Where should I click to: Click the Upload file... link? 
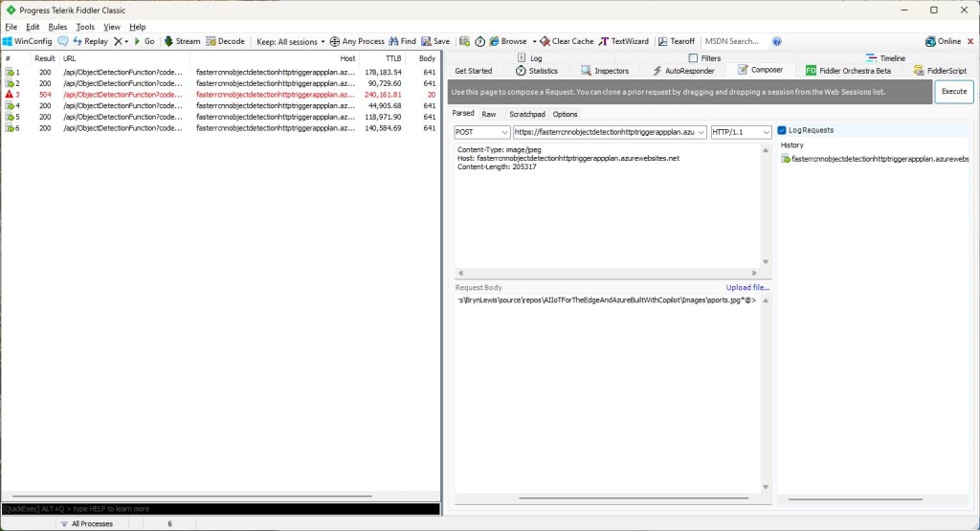point(747,287)
